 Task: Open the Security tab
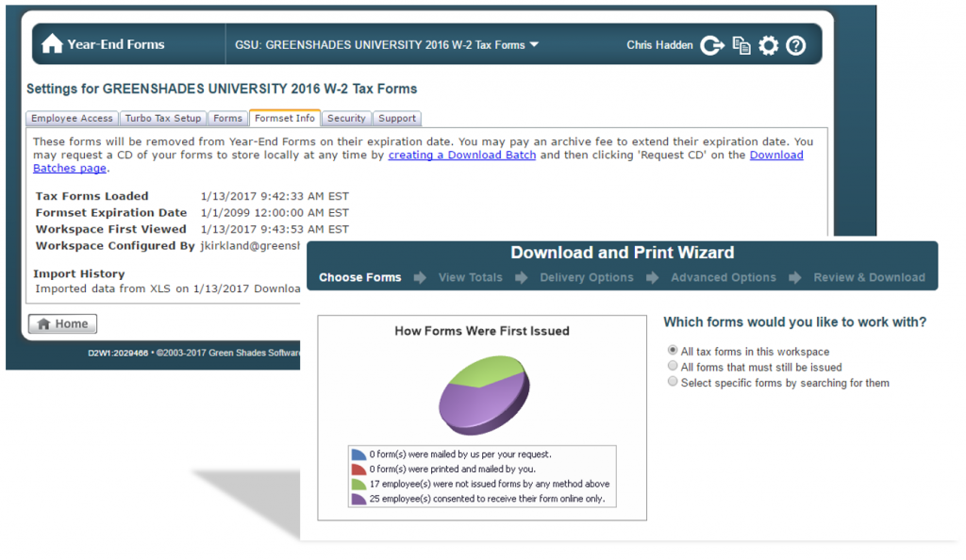coord(346,118)
